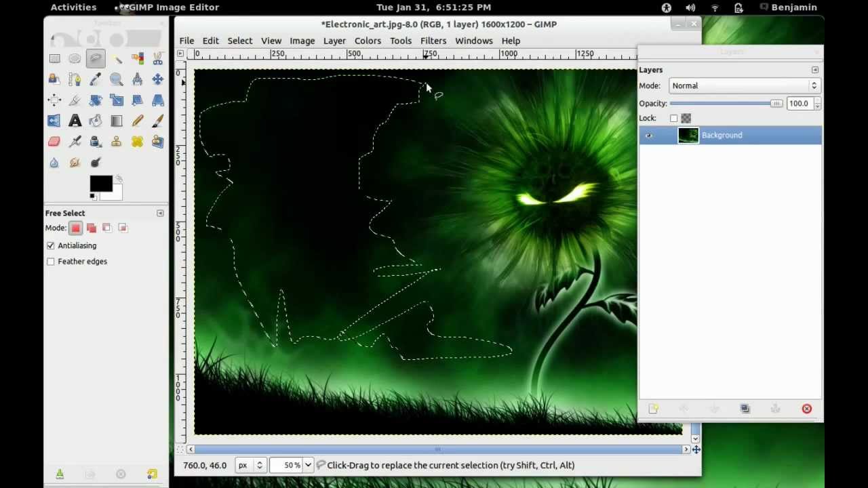Set selection mode to intersect with selection
This screenshot has height=488, width=868.
point(123,228)
